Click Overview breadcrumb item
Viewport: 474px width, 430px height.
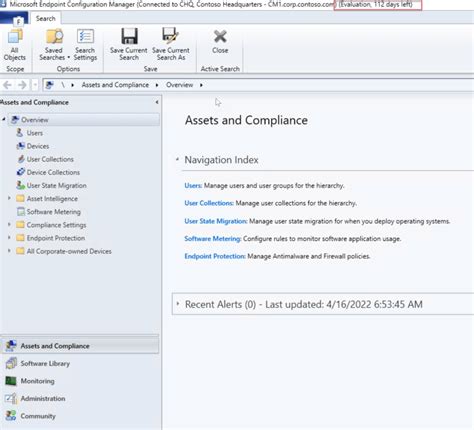pyautogui.click(x=180, y=85)
